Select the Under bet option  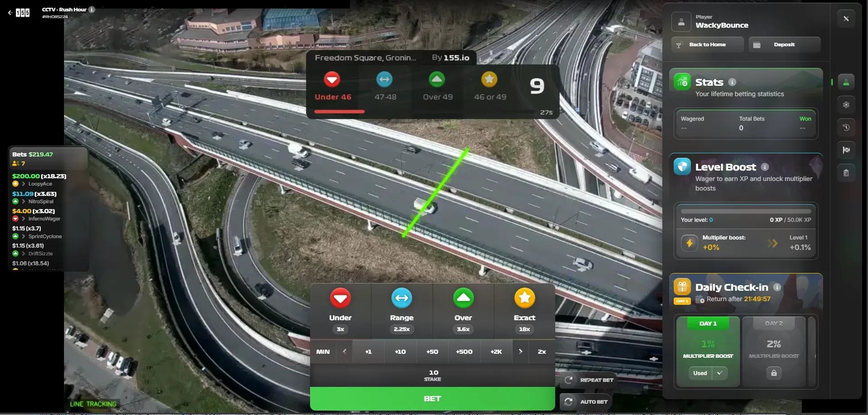coord(340,311)
